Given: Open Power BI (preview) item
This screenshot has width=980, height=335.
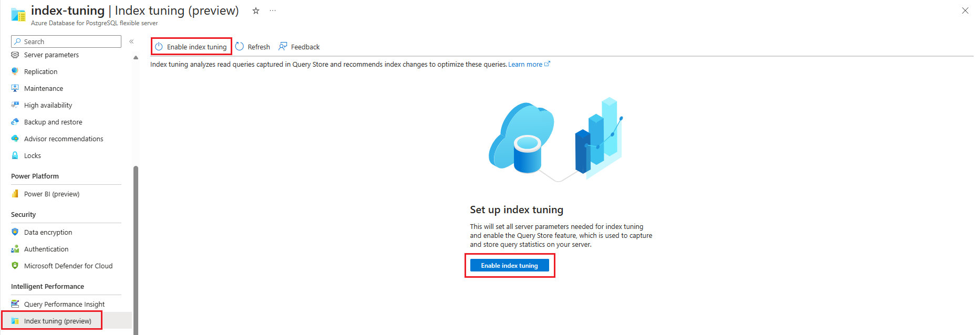Looking at the screenshot, I should pyautogui.click(x=51, y=194).
